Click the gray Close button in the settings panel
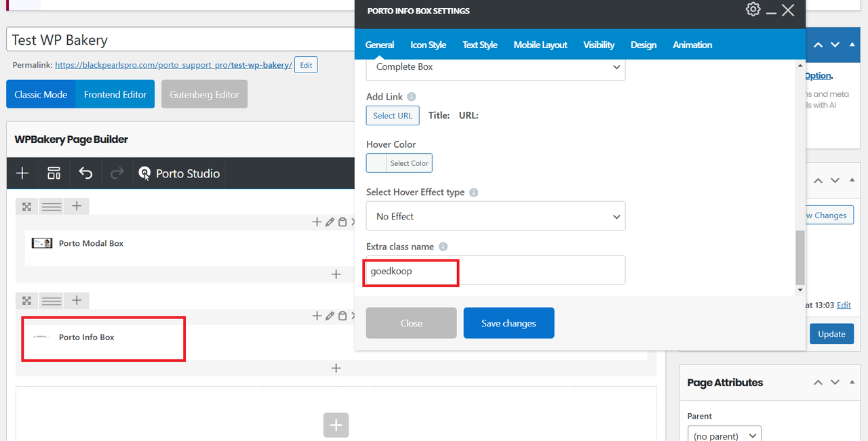Image resolution: width=868 pixels, height=441 pixels. pos(412,323)
